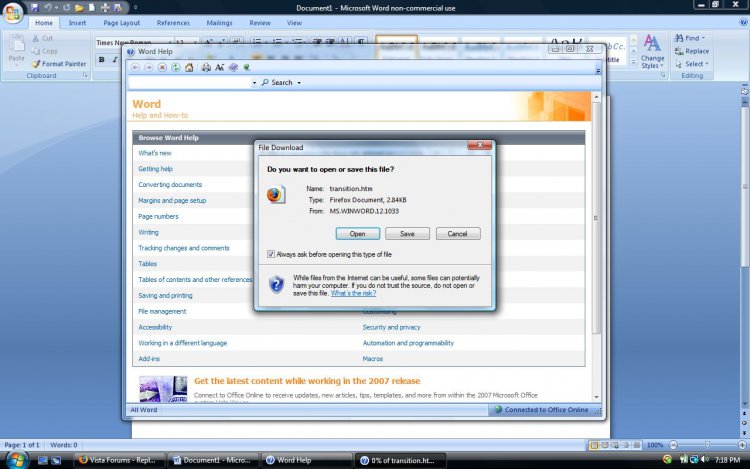The height and width of the screenshot is (469, 750).
Task: Uncheck Always ask before opening this file type
Action: (x=271, y=254)
